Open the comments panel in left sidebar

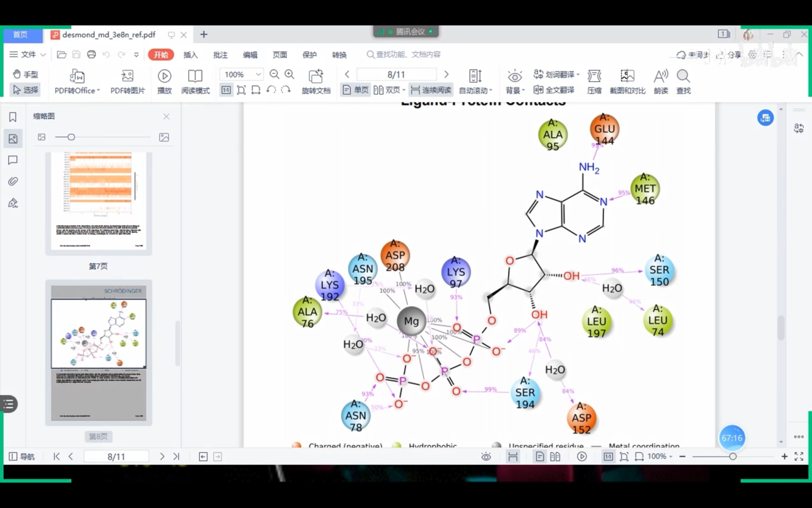pos(13,160)
